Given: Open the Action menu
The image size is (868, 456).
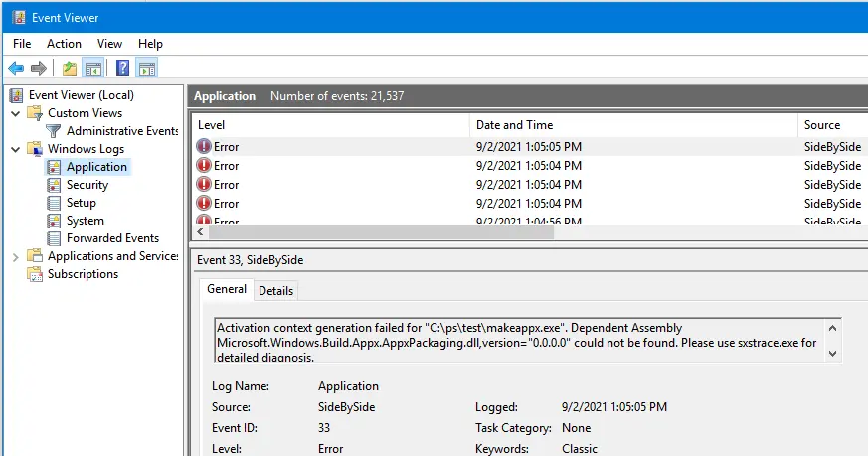Looking at the screenshot, I should click(64, 44).
